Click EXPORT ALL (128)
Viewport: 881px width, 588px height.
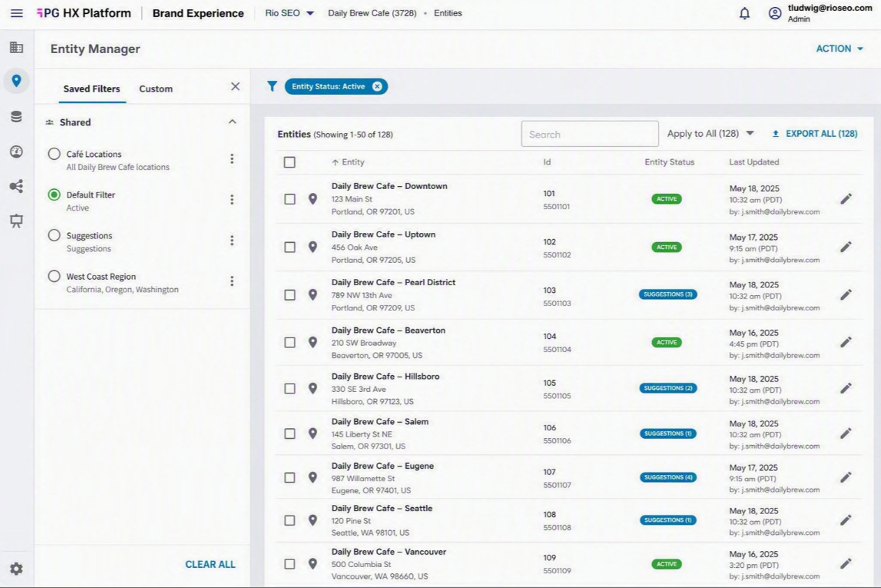tap(815, 133)
